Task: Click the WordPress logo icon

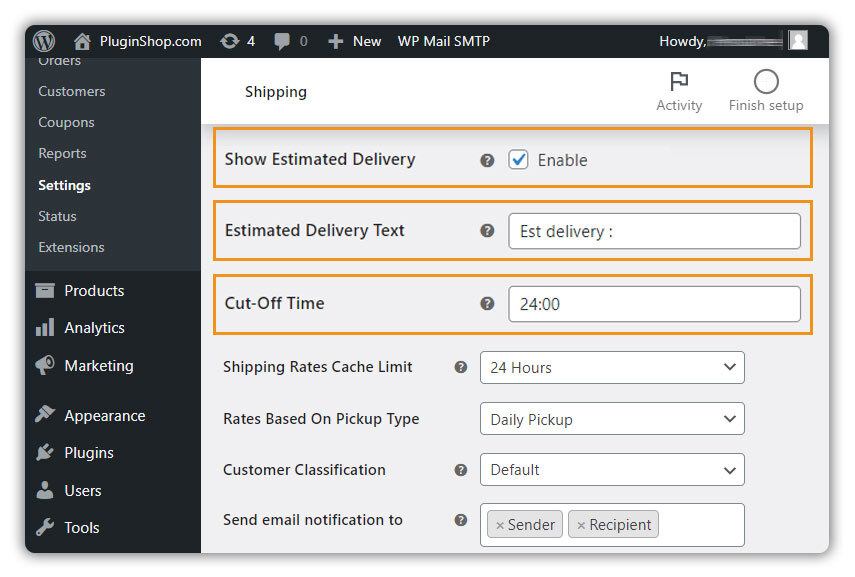Action: pyautogui.click(x=44, y=41)
